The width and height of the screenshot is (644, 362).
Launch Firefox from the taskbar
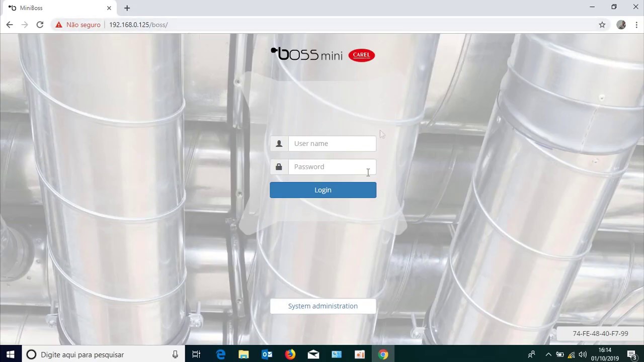(x=290, y=354)
